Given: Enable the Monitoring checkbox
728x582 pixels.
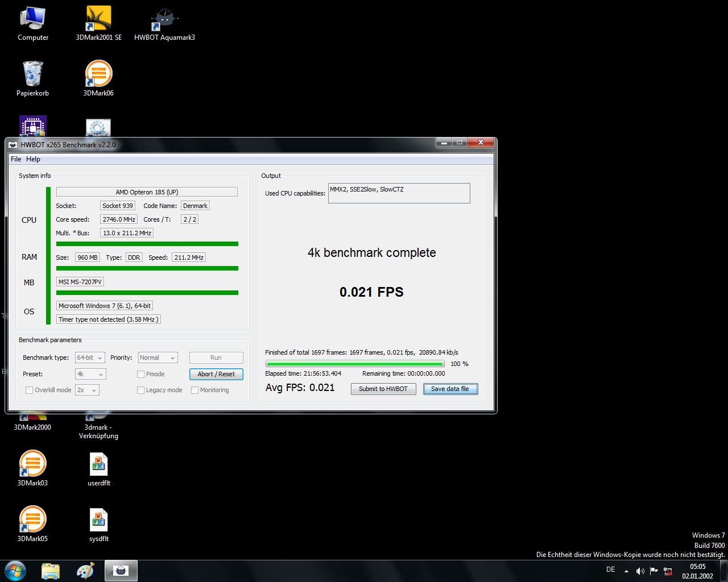Looking at the screenshot, I should [195, 390].
